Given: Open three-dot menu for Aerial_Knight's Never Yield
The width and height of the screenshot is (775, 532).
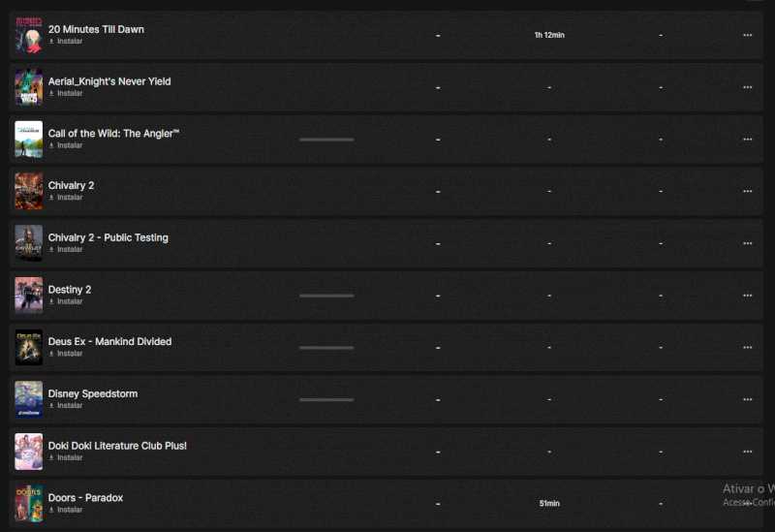Looking at the screenshot, I should [x=747, y=87].
